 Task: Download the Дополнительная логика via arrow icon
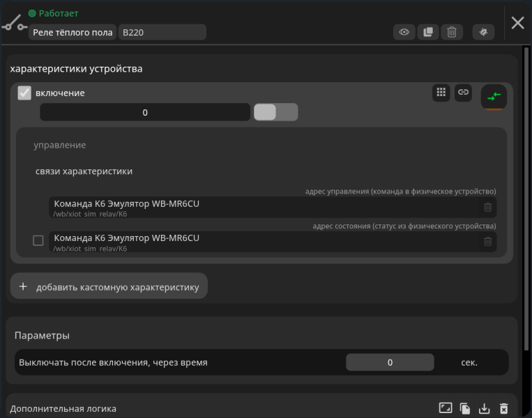484,408
